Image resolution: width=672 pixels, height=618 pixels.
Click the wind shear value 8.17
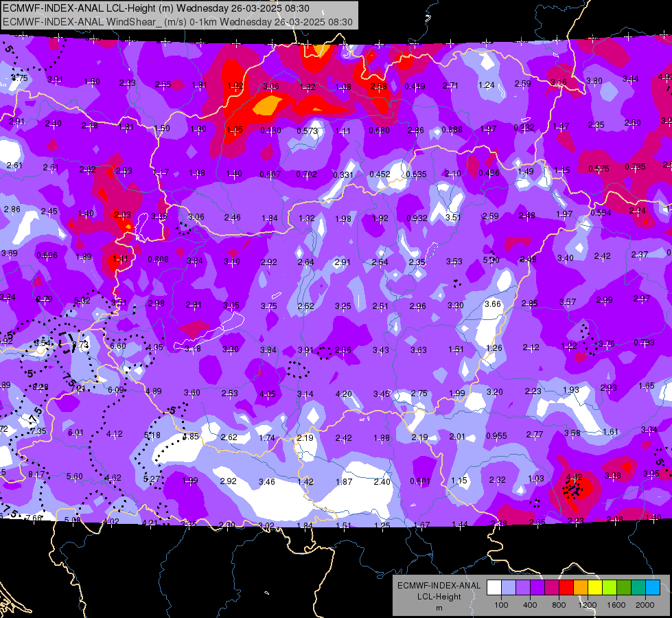pyautogui.click(x=36, y=474)
